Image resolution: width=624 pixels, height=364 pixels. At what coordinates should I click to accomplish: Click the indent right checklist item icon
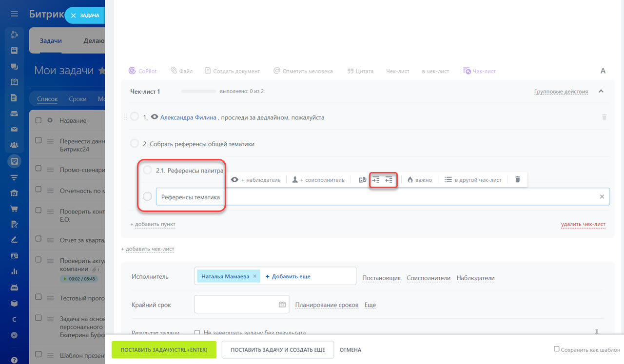pos(376,180)
